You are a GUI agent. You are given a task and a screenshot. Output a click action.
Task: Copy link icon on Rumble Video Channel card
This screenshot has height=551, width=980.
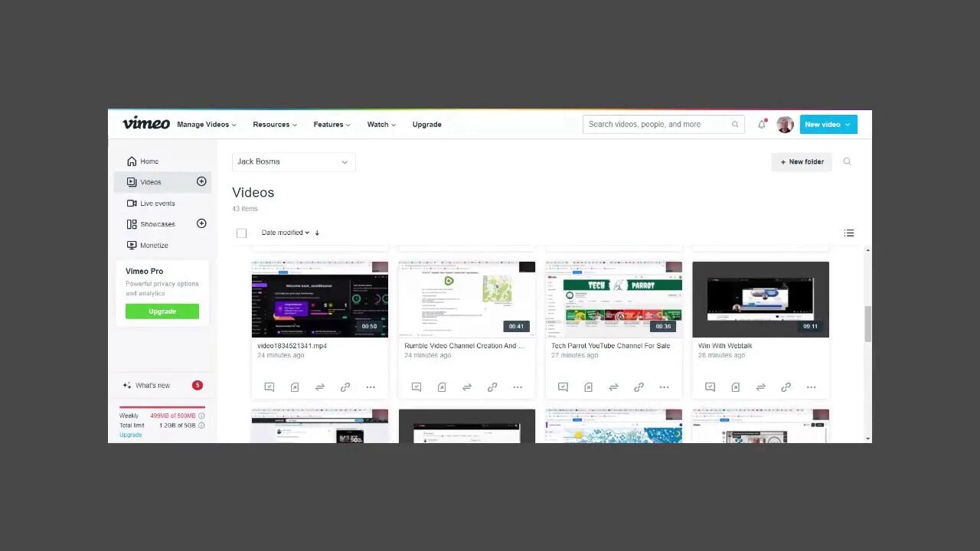492,387
